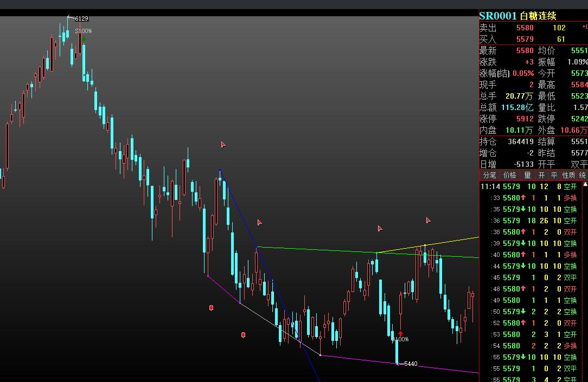Click the 性质 column header
Image resolution: width=588 pixels, height=382 pixels.
click(x=568, y=175)
